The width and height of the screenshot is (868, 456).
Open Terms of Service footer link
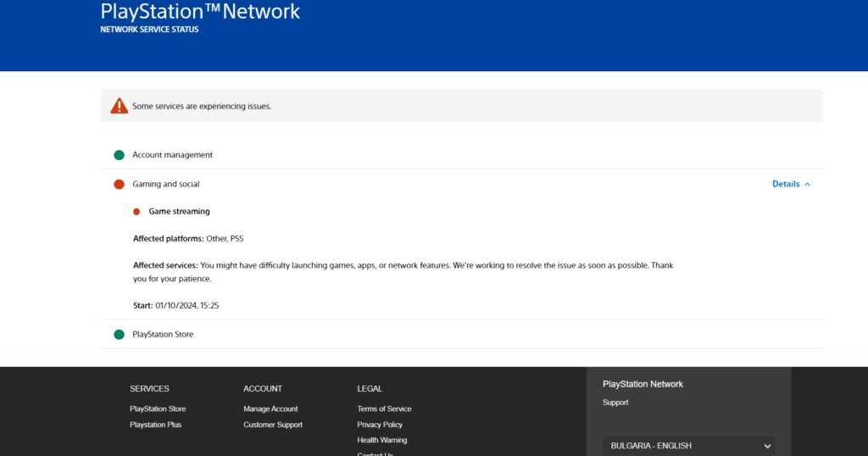pyautogui.click(x=384, y=409)
